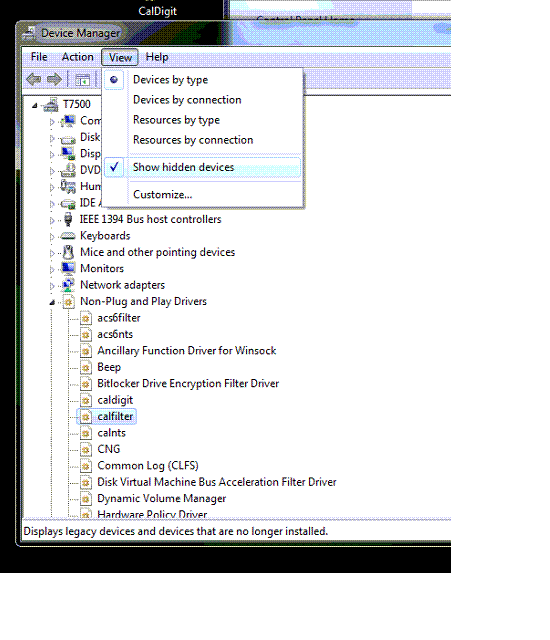Viewport: 550px width, 640px height.
Task: Click the Keyboards category icon
Action: click(x=68, y=236)
